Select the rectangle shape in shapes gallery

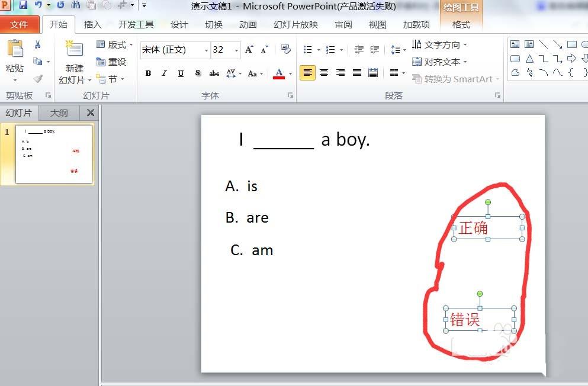[571, 44]
